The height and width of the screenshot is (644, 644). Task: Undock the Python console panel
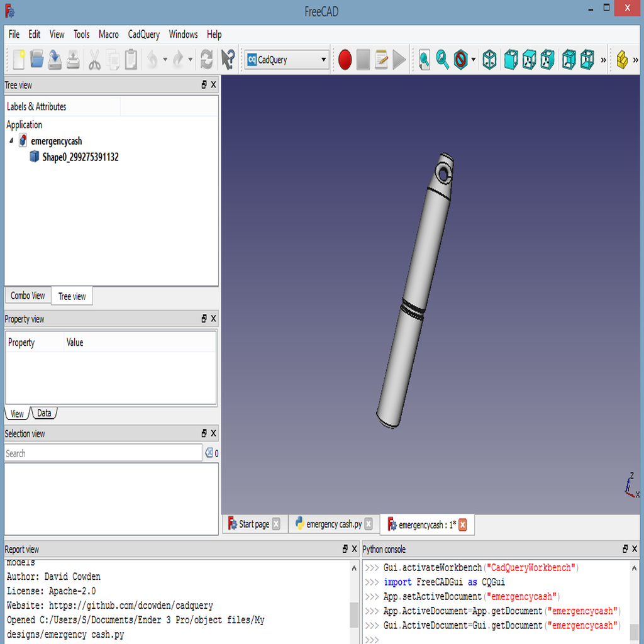(x=625, y=548)
